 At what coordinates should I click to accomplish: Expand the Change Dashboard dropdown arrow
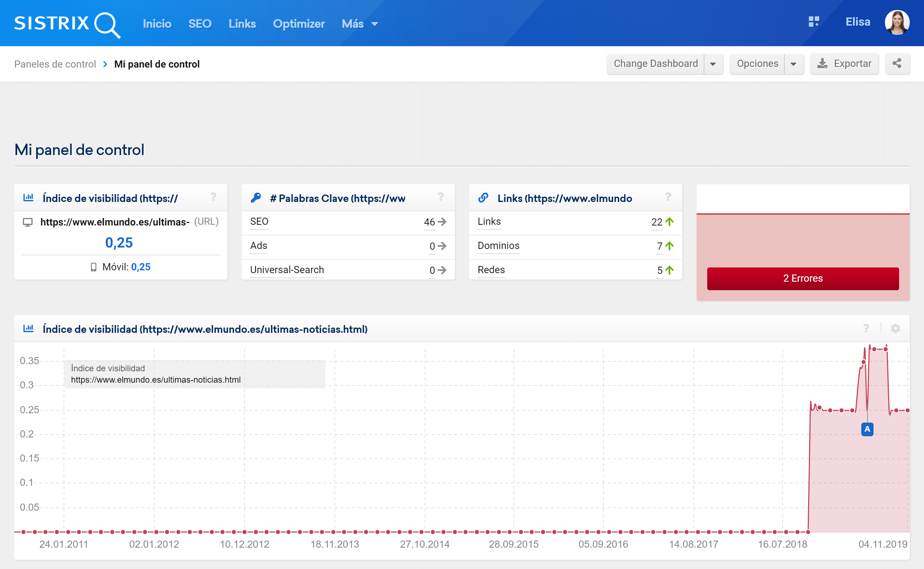(713, 64)
